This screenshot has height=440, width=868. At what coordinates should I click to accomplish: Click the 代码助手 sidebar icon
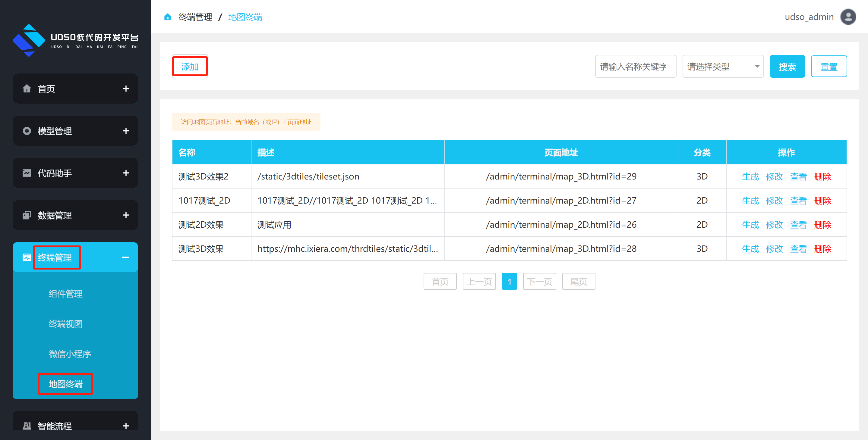tap(27, 173)
